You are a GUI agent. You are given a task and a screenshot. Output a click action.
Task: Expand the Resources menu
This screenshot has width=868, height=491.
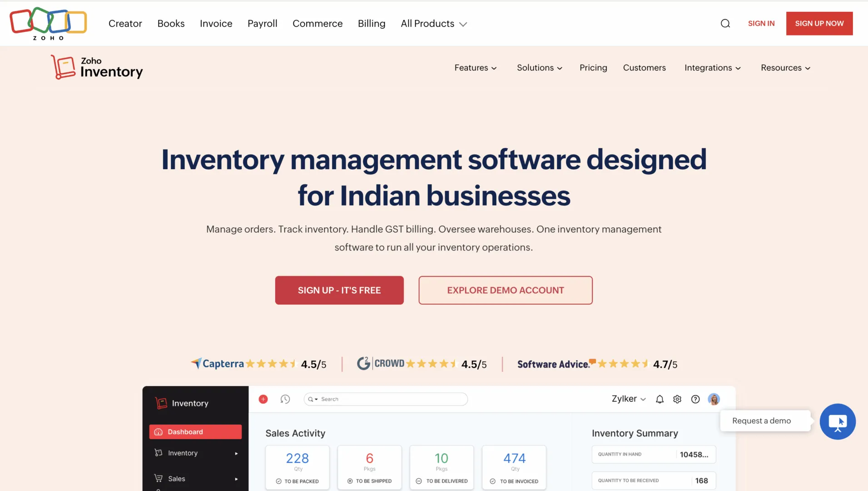(x=786, y=68)
